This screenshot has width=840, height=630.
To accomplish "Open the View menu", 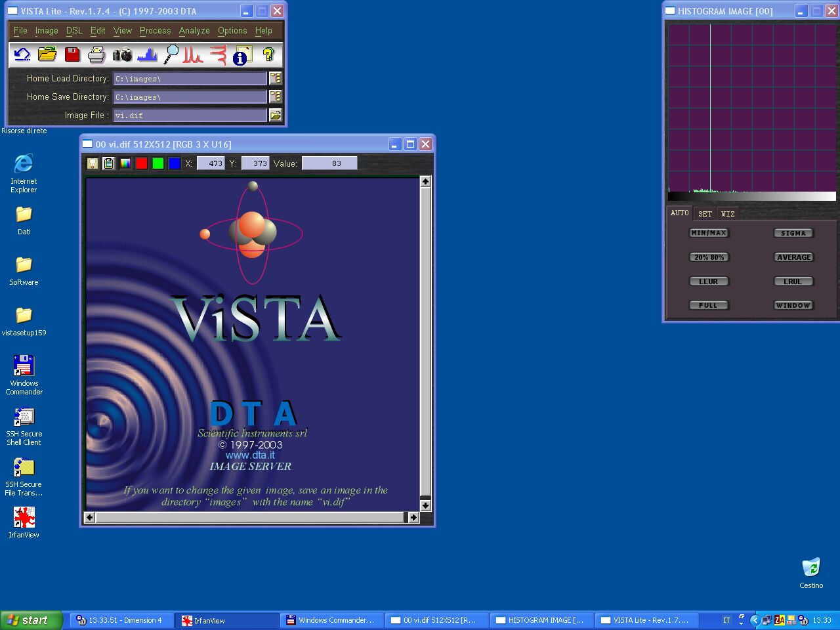I will point(123,30).
